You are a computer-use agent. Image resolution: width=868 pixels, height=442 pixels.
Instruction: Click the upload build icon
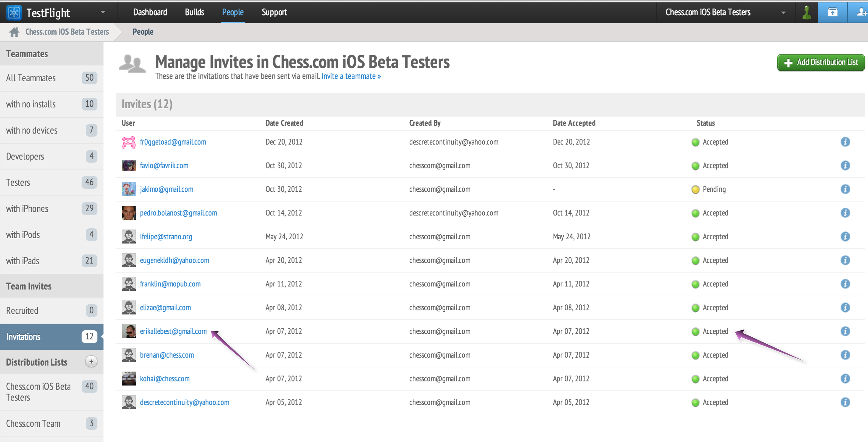pyautogui.click(x=832, y=12)
